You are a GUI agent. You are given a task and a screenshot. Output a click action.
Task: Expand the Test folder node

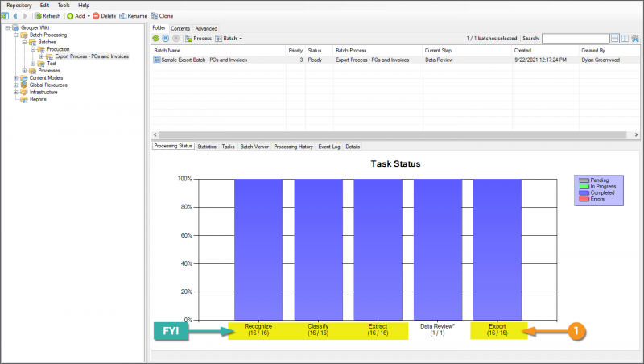click(33, 64)
